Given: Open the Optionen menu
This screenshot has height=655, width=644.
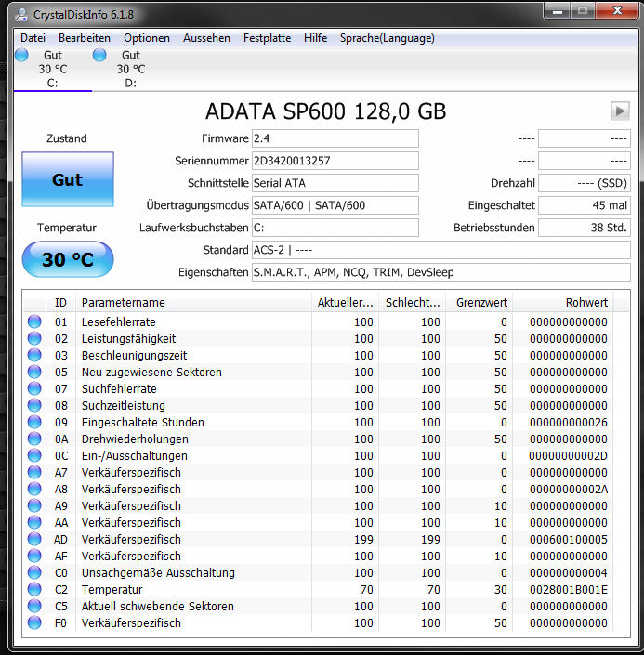Looking at the screenshot, I should [x=147, y=38].
